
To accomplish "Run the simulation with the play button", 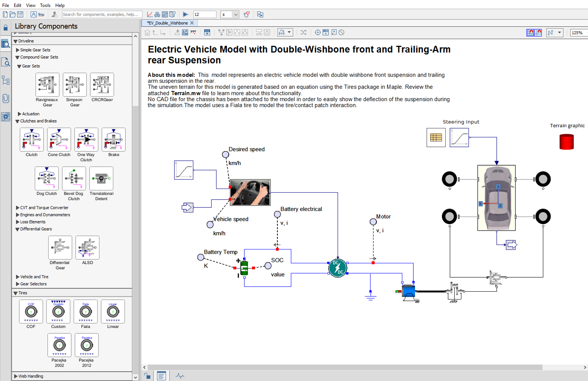I will click(x=185, y=14).
